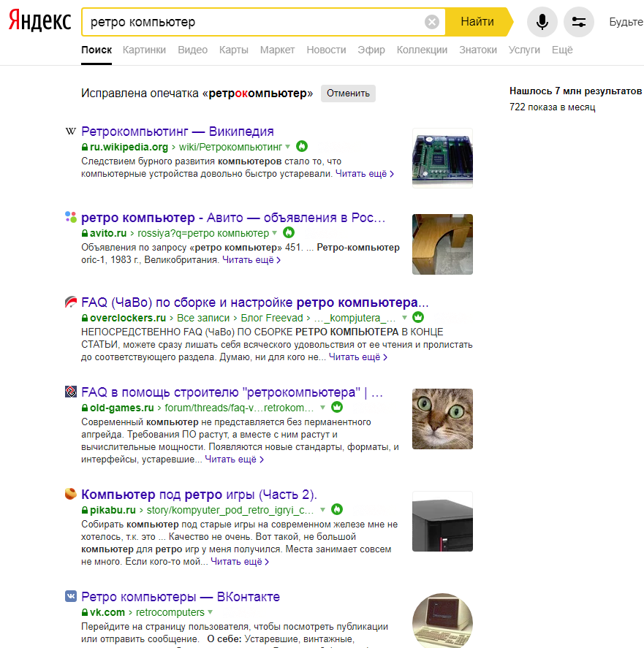Expand Читать ещё on overclockers snippet
The height and width of the screenshot is (648, 644).
click(x=358, y=357)
